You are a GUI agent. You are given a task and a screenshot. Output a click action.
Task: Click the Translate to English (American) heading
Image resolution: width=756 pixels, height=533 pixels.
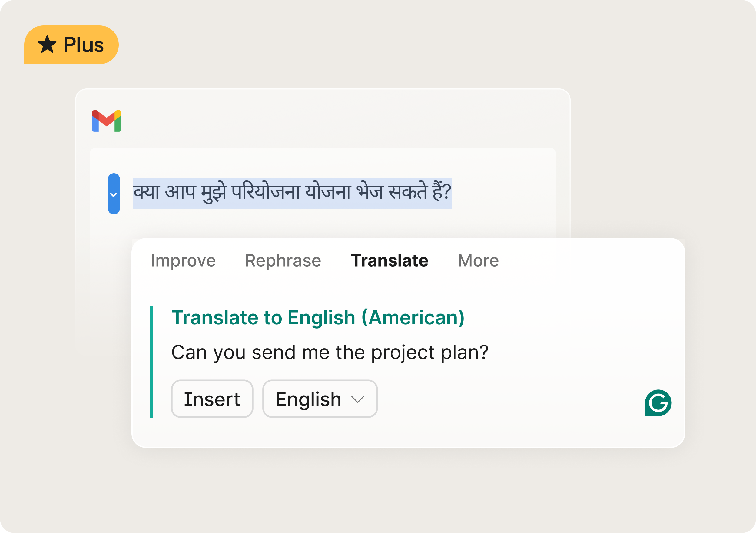[318, 317]
